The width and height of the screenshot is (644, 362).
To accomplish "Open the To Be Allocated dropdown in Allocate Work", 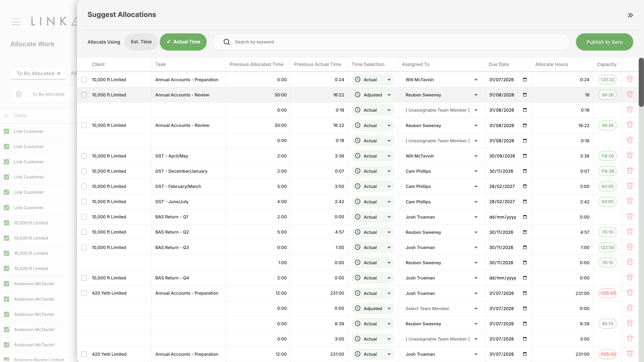I will [38, 73].
